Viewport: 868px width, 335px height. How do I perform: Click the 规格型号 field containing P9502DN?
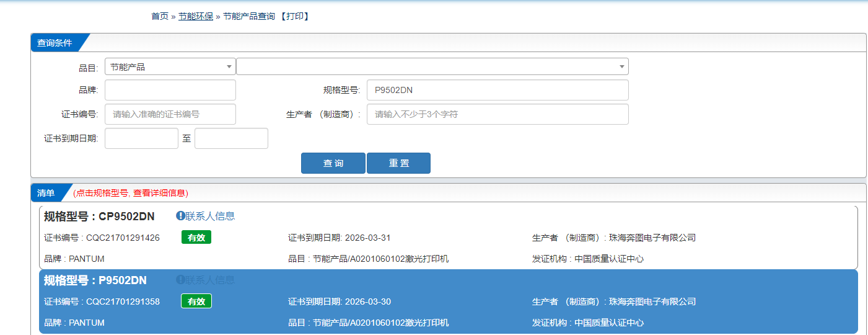[498, 90]
